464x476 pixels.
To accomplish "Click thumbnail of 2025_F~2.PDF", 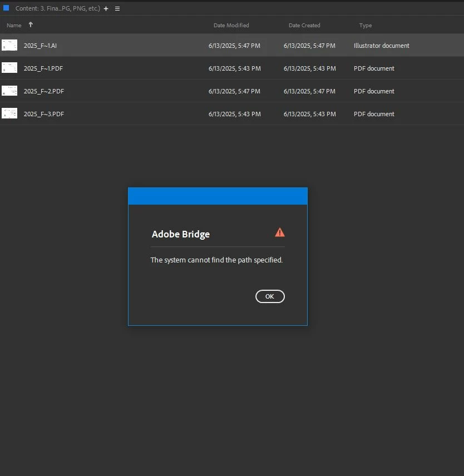I will pos(9,91).
